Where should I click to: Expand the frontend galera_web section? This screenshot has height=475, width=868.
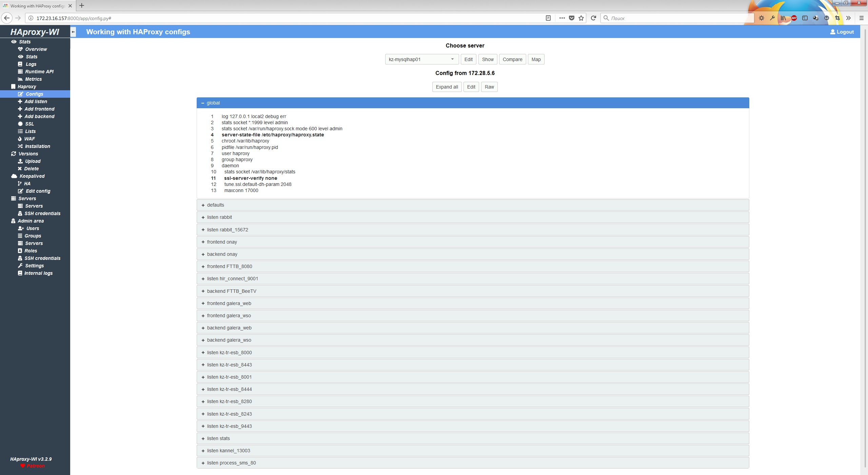(229, 303)
